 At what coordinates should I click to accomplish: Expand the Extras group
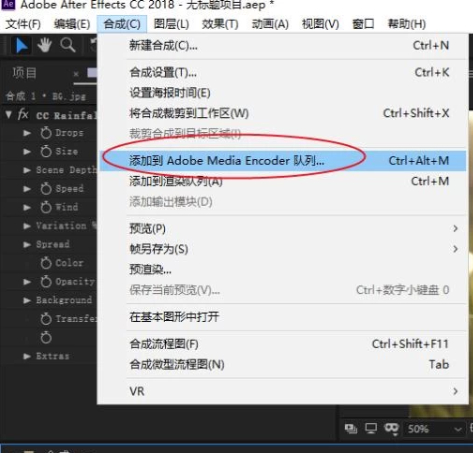coord(27,356)
